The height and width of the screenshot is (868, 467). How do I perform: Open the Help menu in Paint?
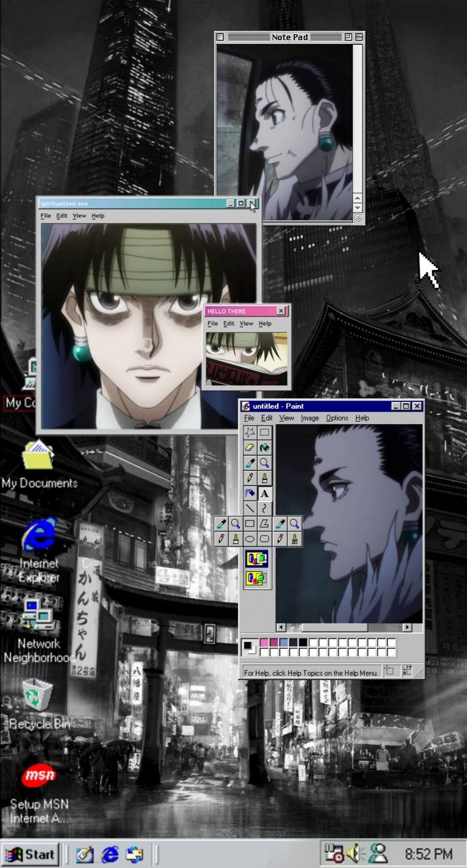[x=362, y=418]
